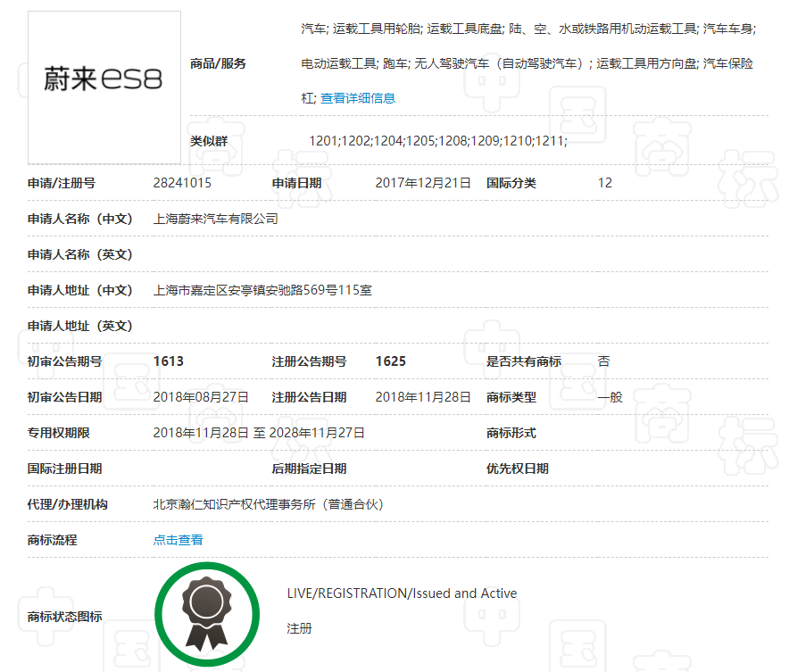Click the 是否共有商标 label
Viewport: 789px width, 672px height.
(x=524, y=361)
